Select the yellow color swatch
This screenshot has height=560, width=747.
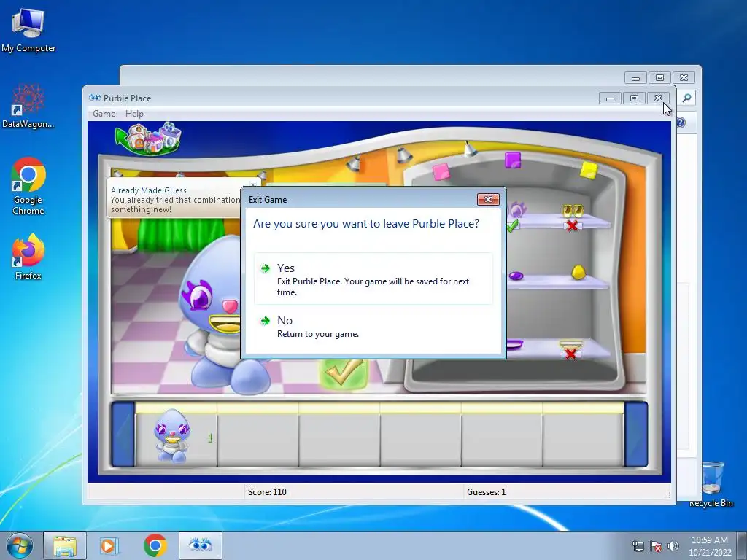point(589,170)
